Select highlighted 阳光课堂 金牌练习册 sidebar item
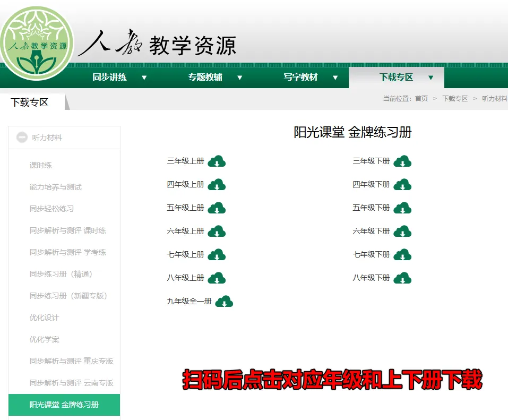The image size is (508, 420). 64,405
